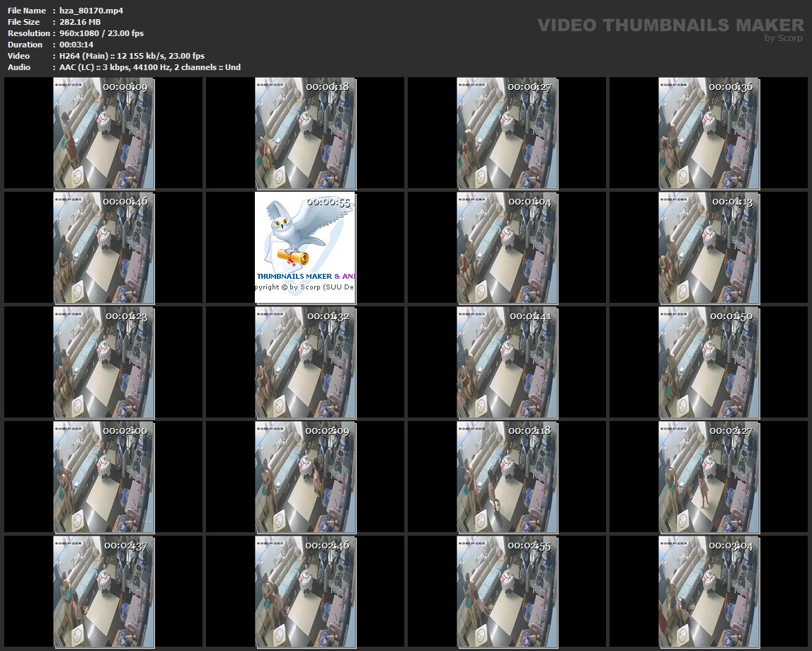812x651 pixels.
Task: Select the thumbnail at 00:02:00
Action: 104,477
